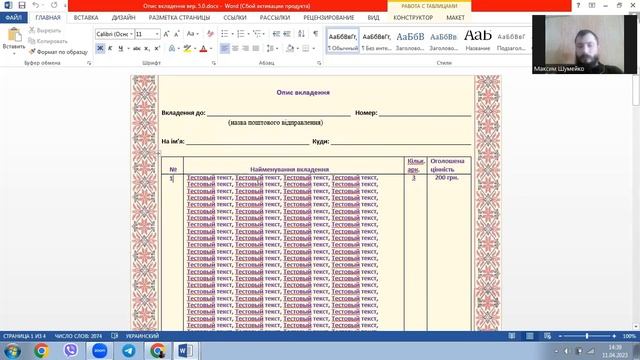Expand the multilevel list dropdown
The width and height of the screenshot is (640, 360).
click(263, 34)
